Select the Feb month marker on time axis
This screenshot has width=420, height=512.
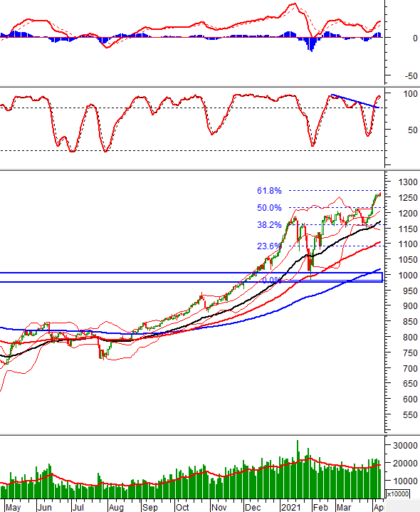[320, 507]
